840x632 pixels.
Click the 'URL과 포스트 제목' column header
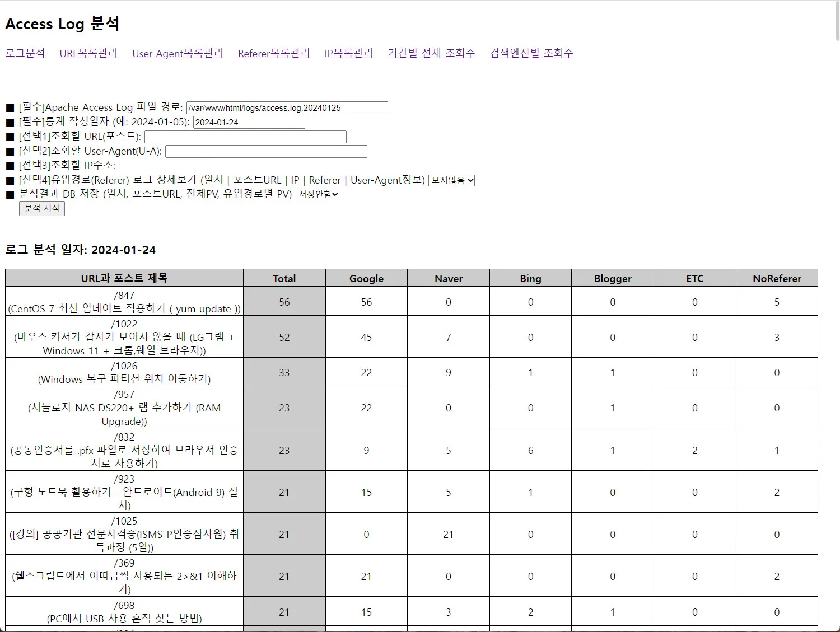tap(124, 278)
